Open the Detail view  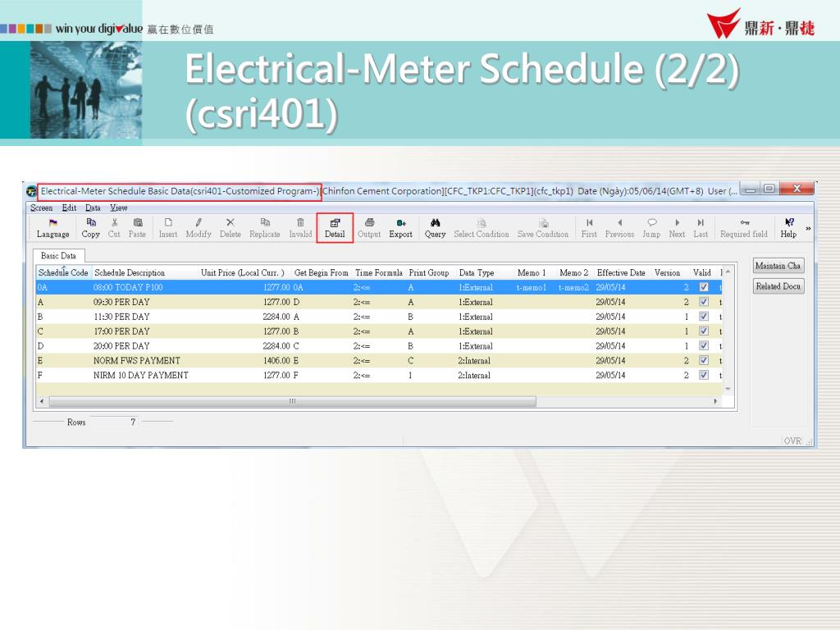click(335, 228)
